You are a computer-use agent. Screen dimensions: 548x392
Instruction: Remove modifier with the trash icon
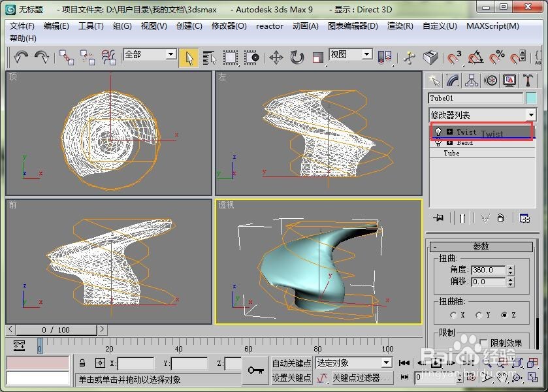[500, 217]
